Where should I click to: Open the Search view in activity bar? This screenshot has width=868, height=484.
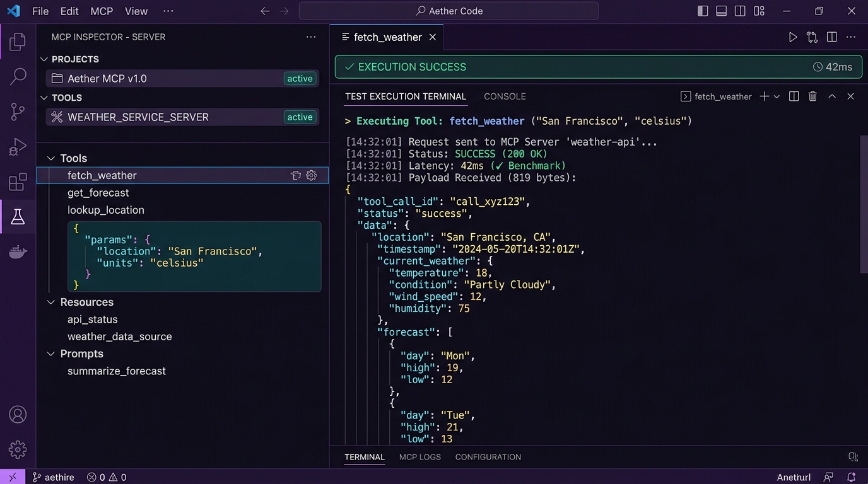(x=18, y=77)
